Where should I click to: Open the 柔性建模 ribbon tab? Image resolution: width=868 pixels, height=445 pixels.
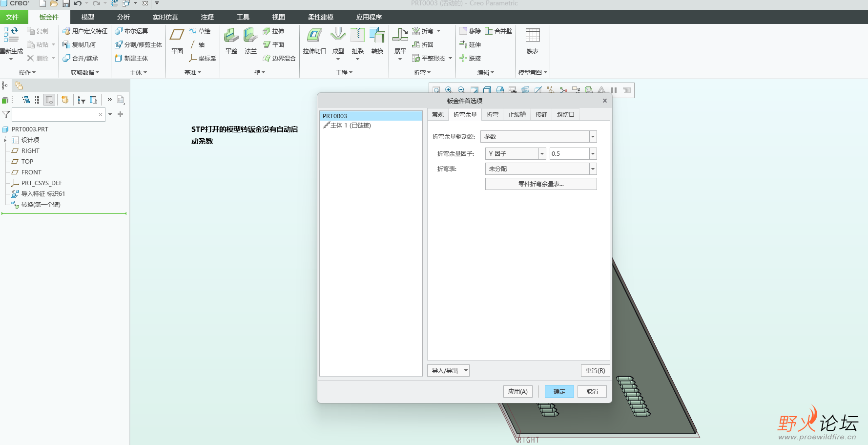tap(321, 17)
